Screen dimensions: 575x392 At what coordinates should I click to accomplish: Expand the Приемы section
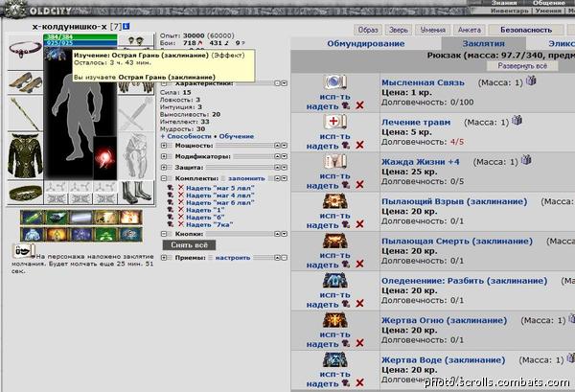(x=164, y=258)
